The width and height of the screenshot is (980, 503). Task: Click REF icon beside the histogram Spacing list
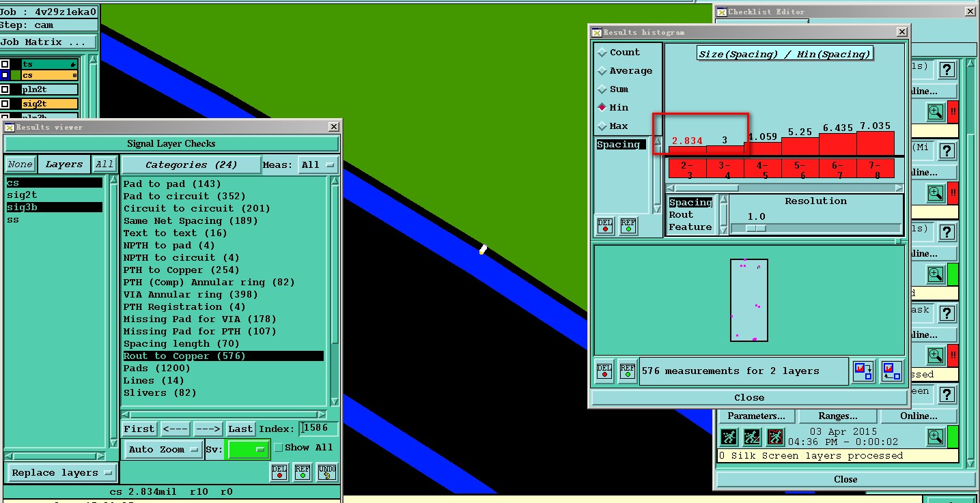[628, 227]
